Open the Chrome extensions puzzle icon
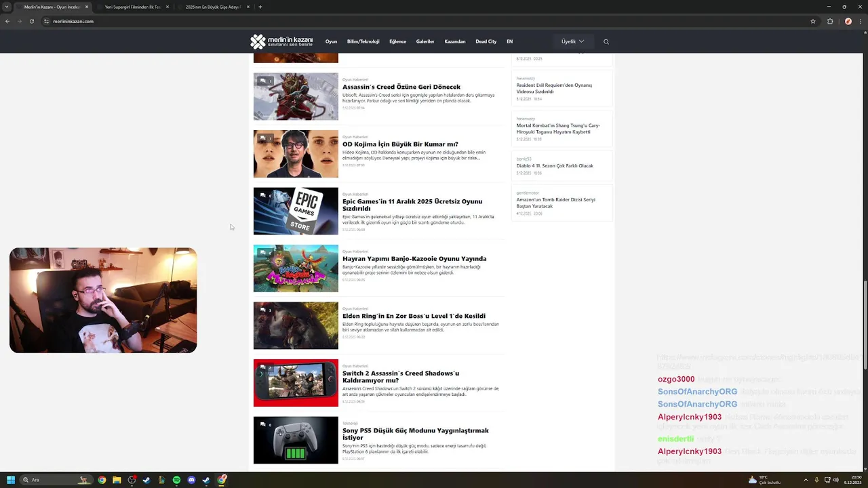 (830, 21)
